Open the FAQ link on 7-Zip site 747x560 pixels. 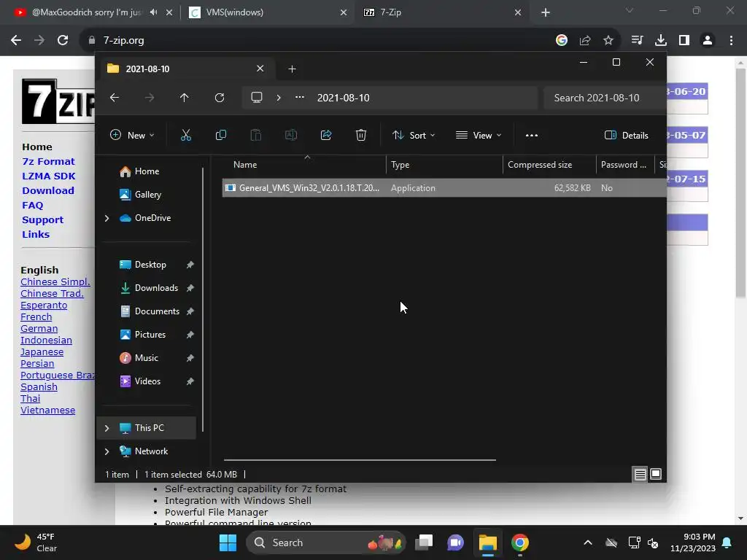[x=32, y=205]
